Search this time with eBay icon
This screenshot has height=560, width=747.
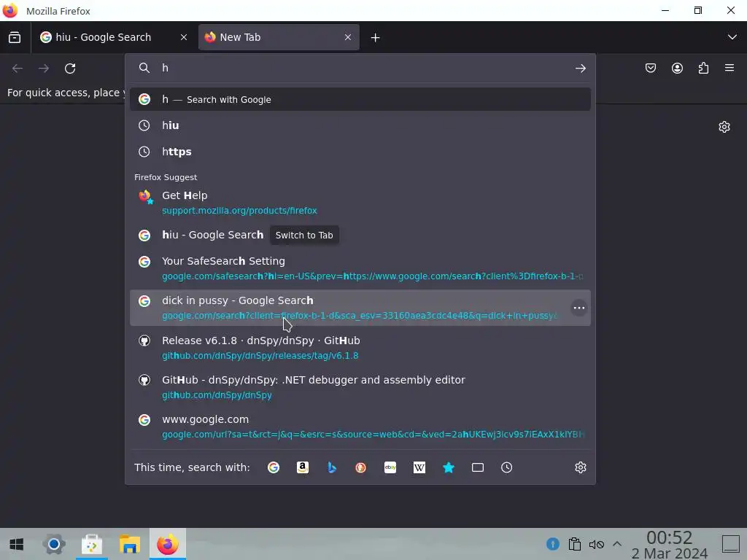[x=390, y=467]
